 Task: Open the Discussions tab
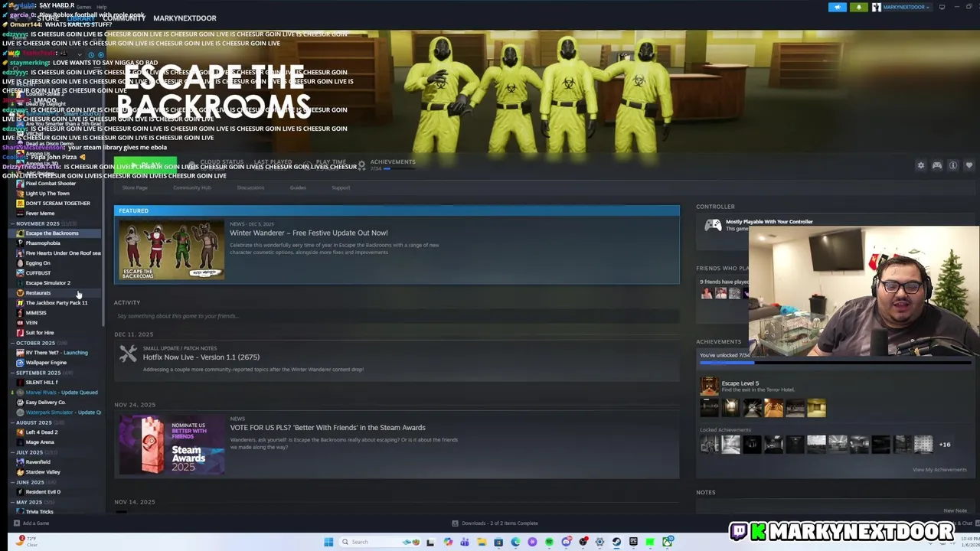click(250, 187)
